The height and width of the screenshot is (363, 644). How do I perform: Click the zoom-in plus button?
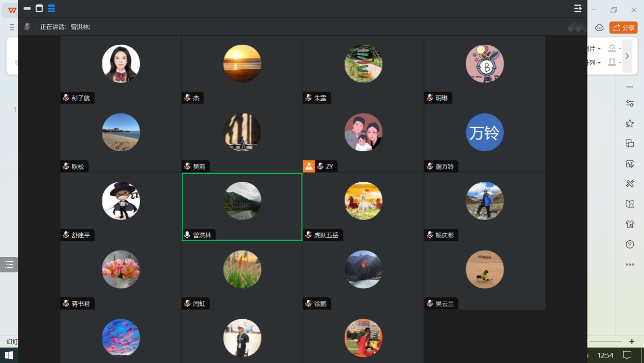(632, 342)
